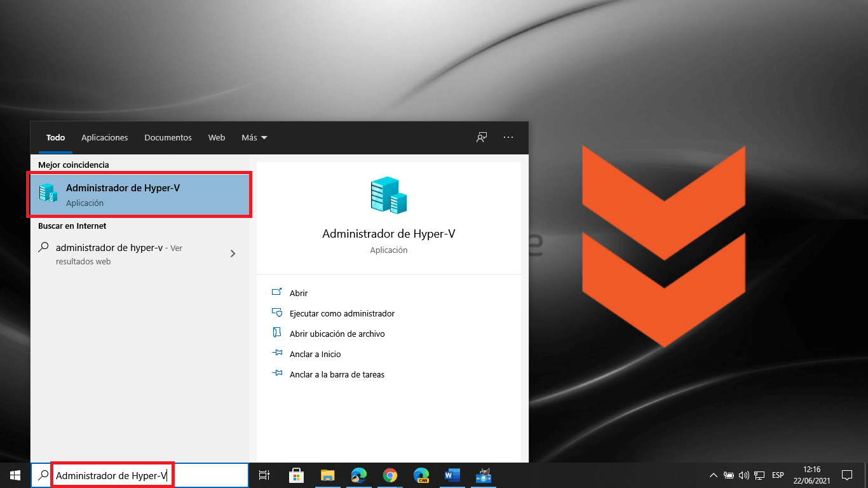Click Anclar a Inicio
This screenshot has height=488, width=868.
(x=315, y=354)
